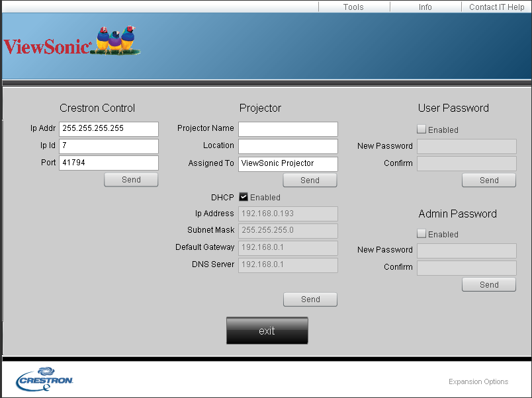The width and height of the screenshot is (532, 398).
Task: Open the Info tab
Action: point(425,7)
